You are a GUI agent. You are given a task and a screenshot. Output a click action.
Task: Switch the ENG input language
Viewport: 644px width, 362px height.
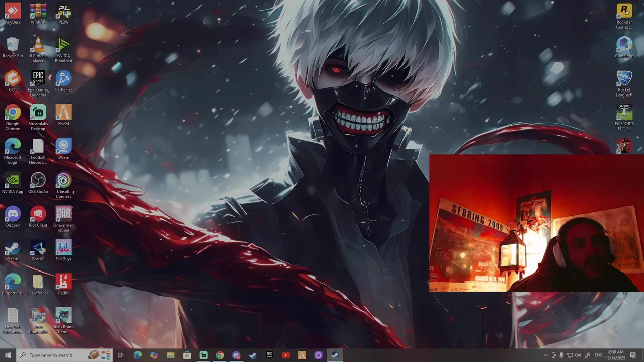point(599,355)
